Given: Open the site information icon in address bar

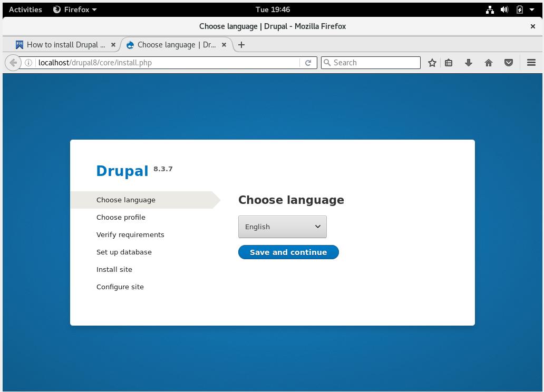Looking at the screenshot, I should (28, 63).
